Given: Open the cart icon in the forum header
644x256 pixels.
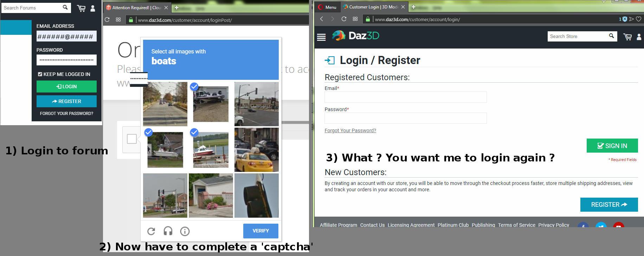Looking at the screenshot, I should 81,8.
